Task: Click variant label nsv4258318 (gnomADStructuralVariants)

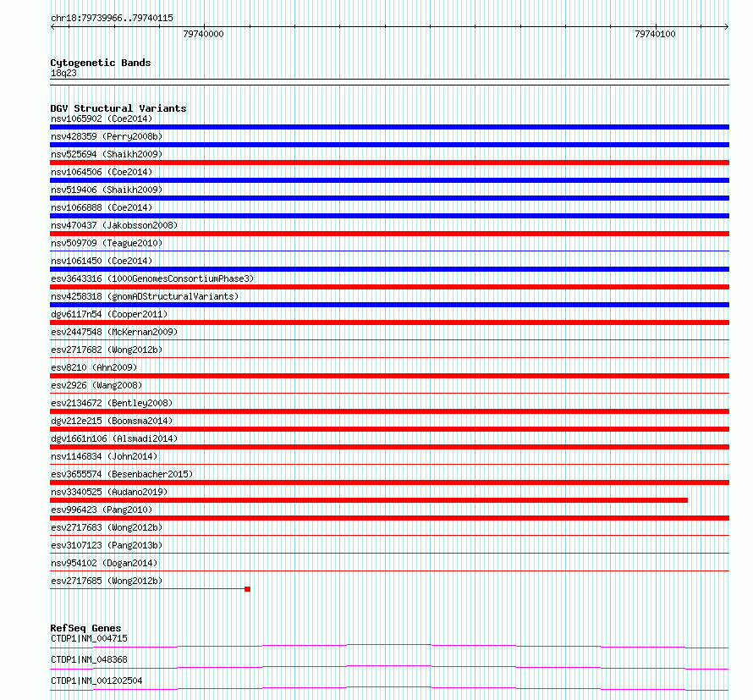Action: [x=145, y=296]
